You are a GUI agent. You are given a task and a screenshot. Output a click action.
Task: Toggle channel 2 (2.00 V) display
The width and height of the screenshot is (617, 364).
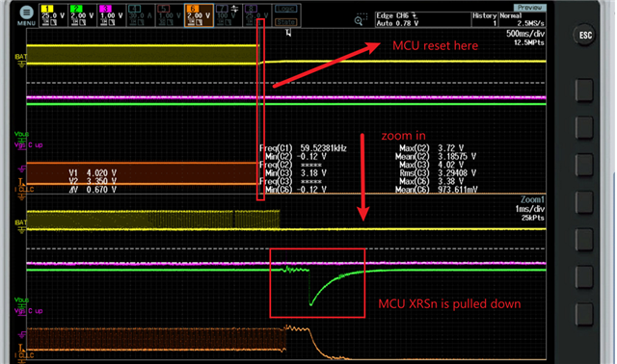82,15
